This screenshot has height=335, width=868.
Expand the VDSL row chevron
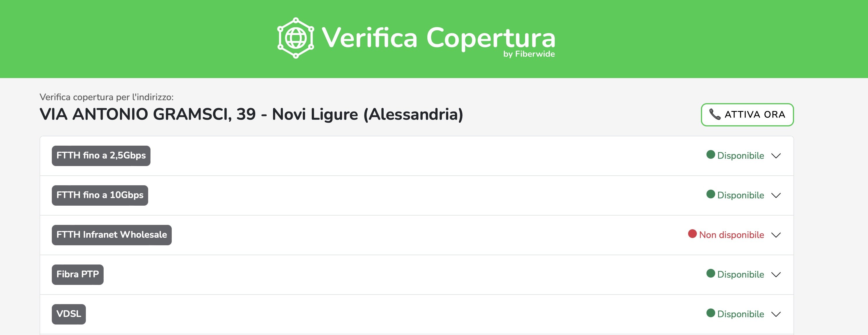[776, 314]
